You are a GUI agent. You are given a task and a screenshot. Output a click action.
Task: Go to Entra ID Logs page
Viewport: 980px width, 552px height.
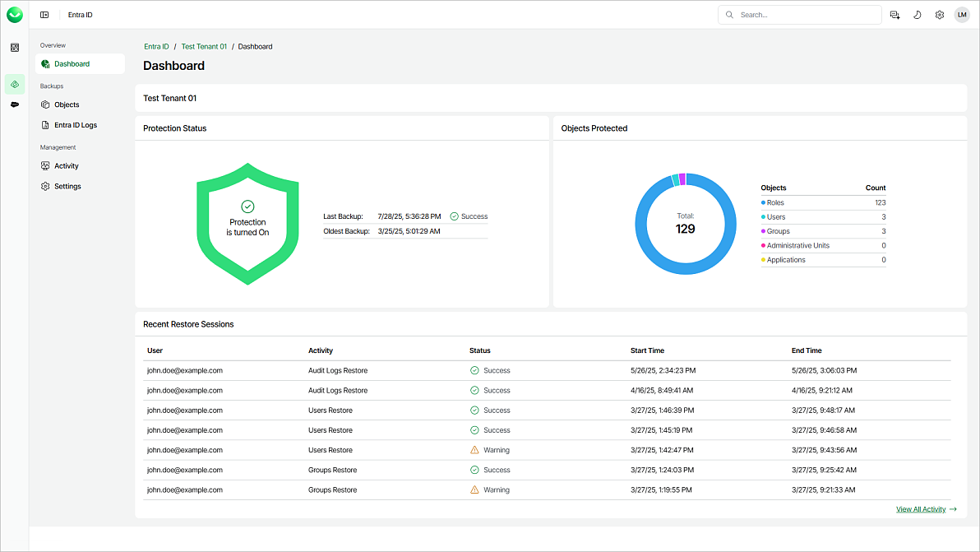[75, 125]
